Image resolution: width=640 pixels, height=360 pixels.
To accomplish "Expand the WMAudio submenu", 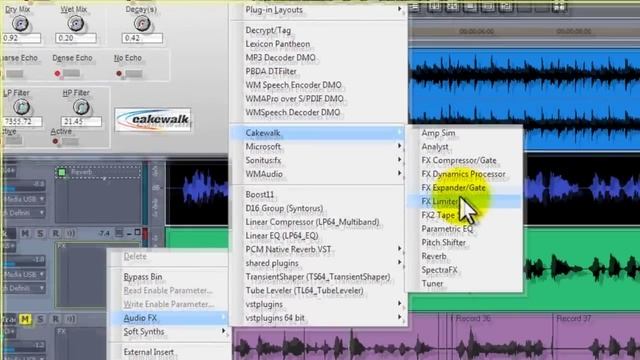I will pyautogui.click(x=319, y=174).
